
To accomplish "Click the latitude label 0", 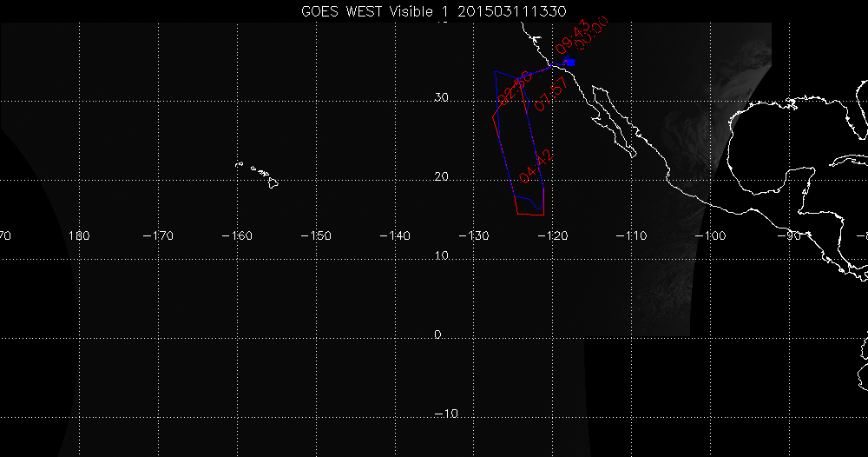I will coord(437,334).
